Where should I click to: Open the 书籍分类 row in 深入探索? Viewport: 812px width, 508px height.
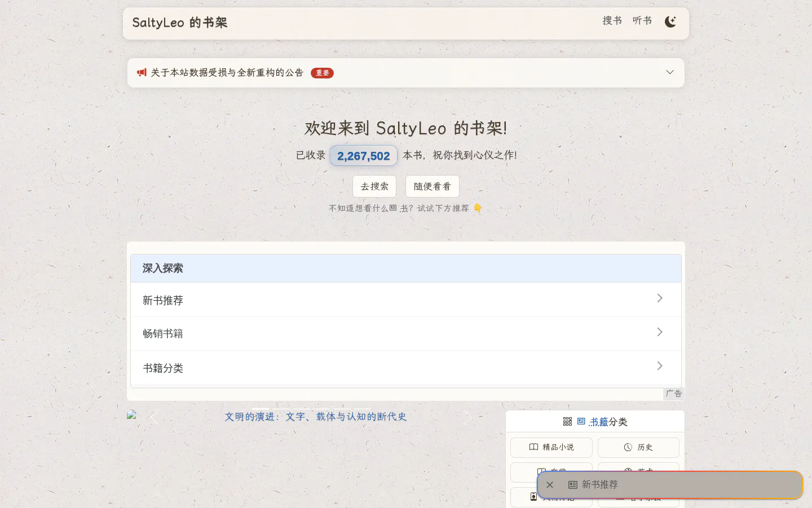pyautogui.click(x=406, y=367)
